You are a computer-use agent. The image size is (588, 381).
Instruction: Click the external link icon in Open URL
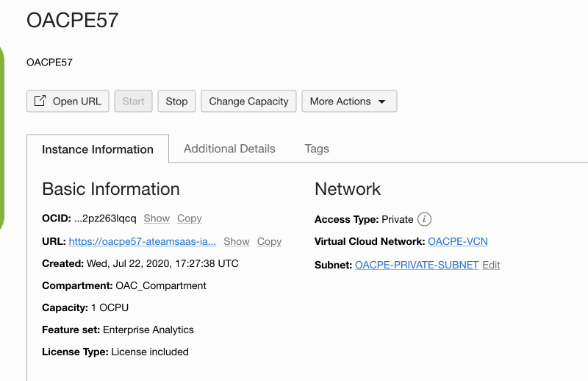tap(40, 102)
